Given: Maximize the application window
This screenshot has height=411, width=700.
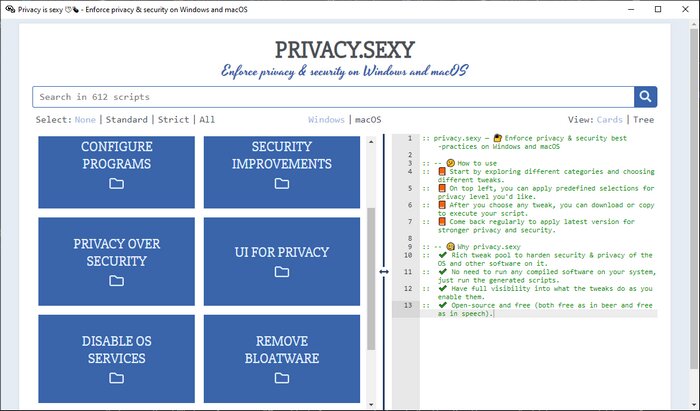Looking at the screenshot, I should point(658,9).
